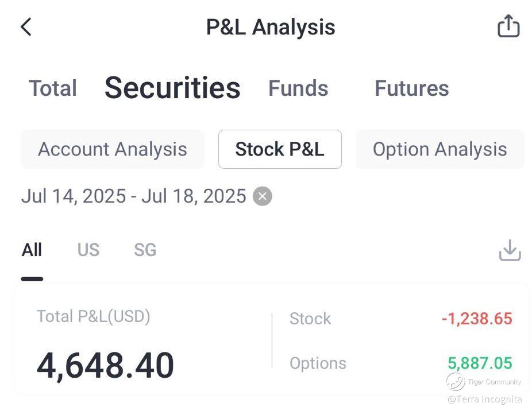
Task: Filter by US market
Action: point(88,250)
